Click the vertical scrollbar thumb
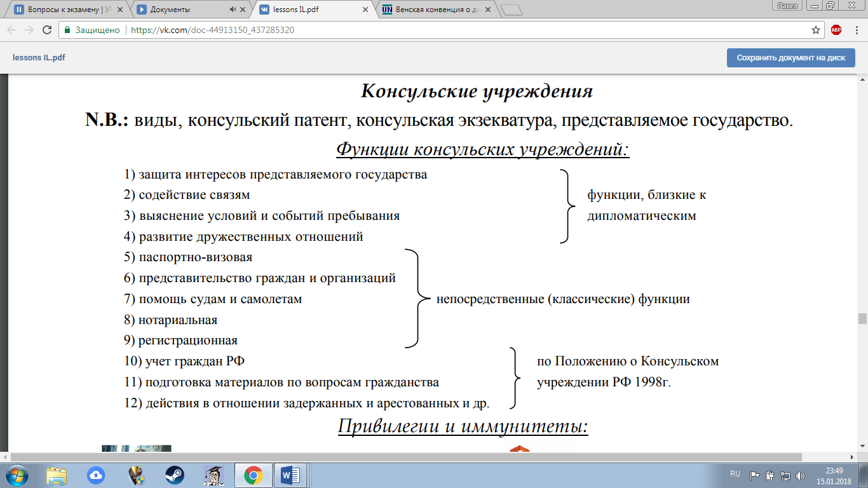This screenshot has width=868, height=488. click(862, 318)
